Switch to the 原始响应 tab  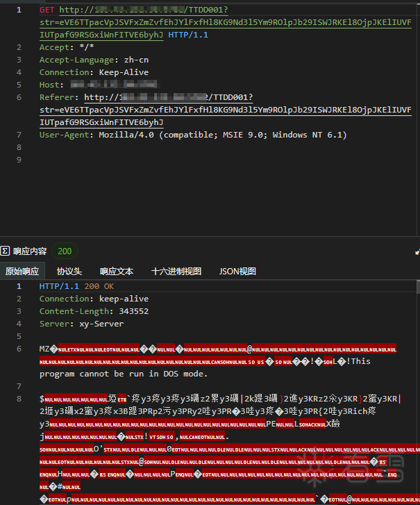tap(22, 271)
